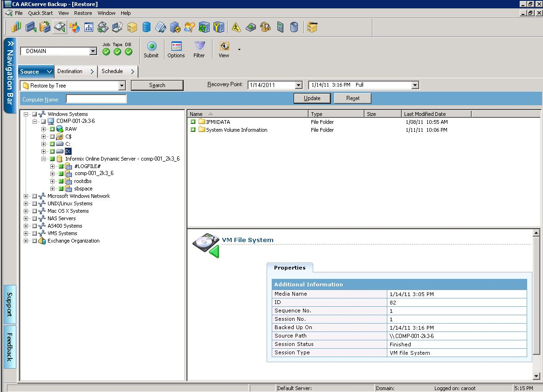Collapse the COMP-001-2k3-6 tree node

(34, 122)
